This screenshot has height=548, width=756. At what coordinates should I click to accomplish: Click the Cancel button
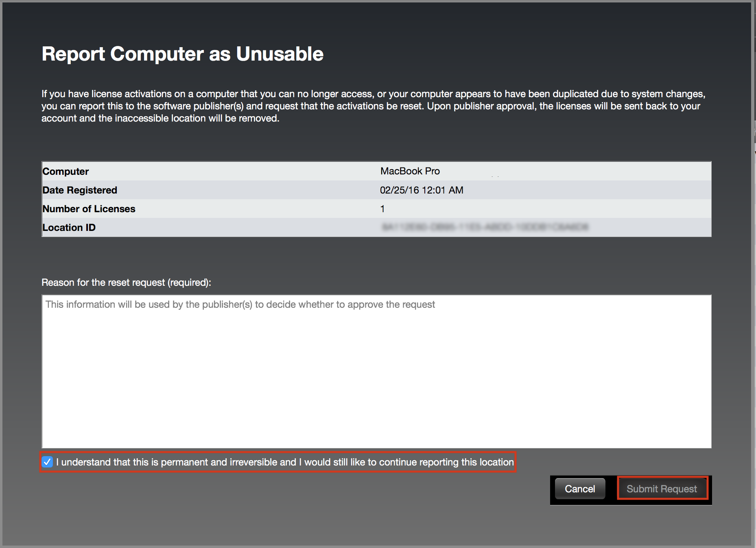580,489
